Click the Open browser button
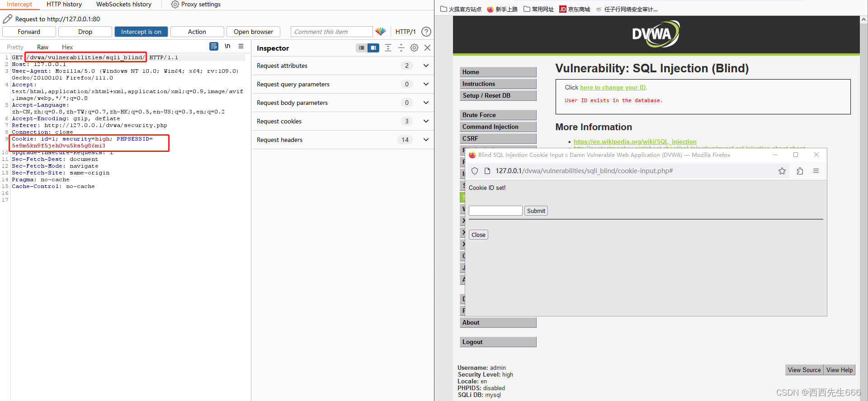Image resolution: width=868 pixels, height=401 pixels. click(253, 32)
